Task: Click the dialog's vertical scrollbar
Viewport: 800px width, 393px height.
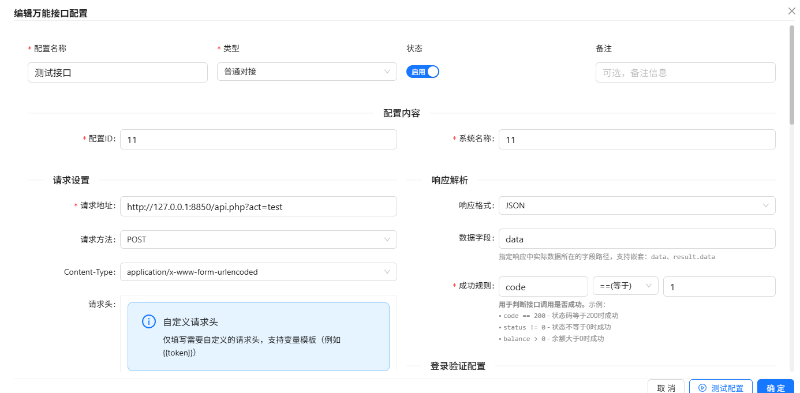Action: [792, 74]
